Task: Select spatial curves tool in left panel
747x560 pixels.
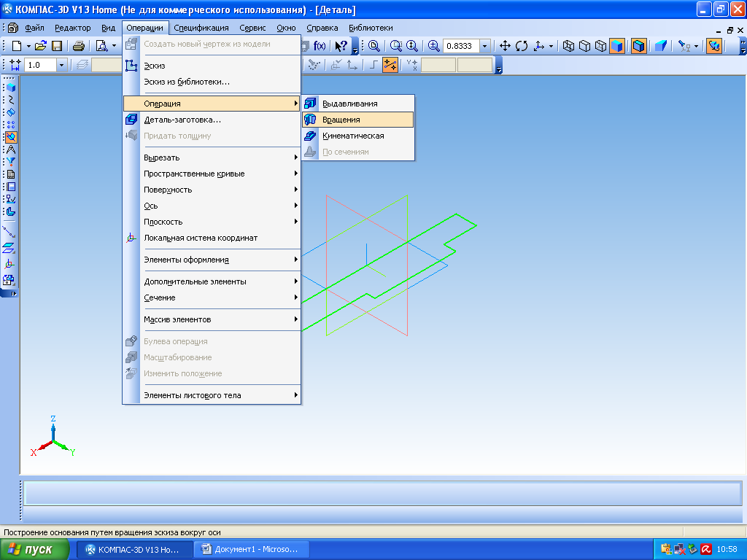Action: coord(10,100)
